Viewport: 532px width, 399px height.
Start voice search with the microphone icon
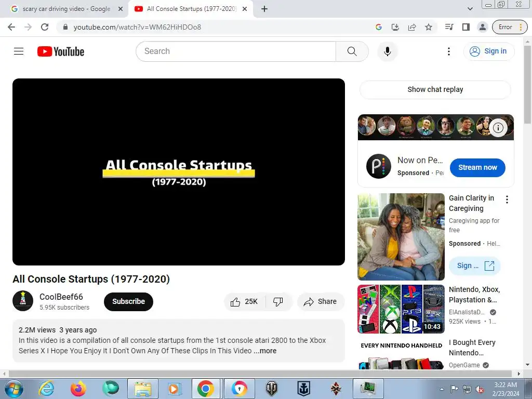pyautogui.click(x=387, y=51)
